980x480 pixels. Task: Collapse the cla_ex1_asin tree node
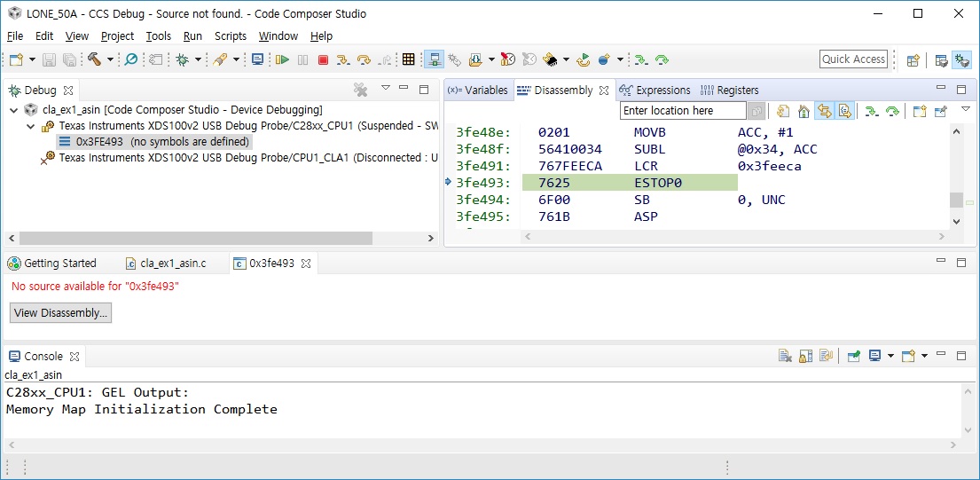tap(14, 110)
